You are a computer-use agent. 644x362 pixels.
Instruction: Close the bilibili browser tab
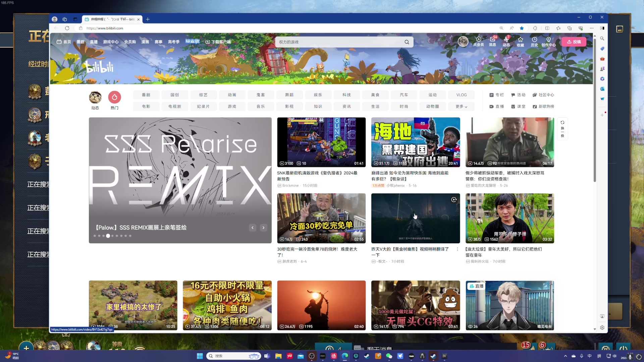(x=138, y=19)
